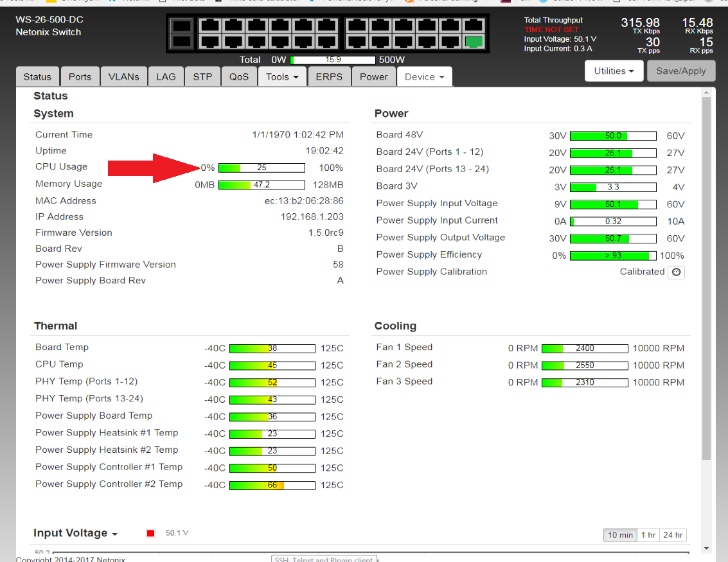Click the active green port on the switch

point(474,42)
